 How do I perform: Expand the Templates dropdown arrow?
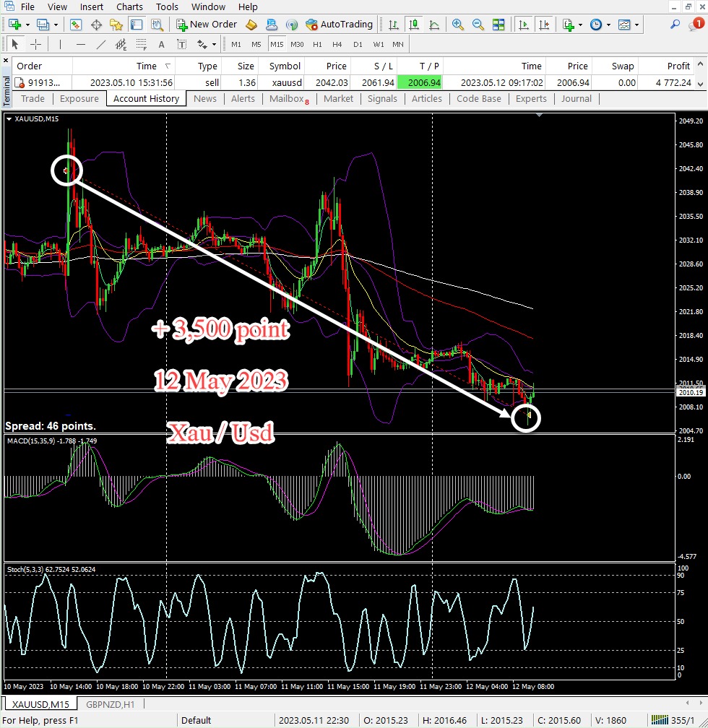637,25
